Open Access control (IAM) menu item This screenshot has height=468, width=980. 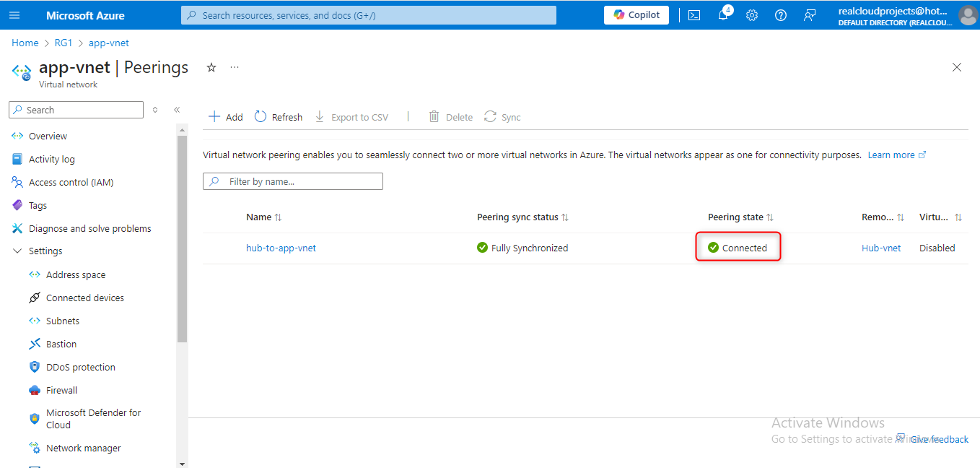pos(71,182)
